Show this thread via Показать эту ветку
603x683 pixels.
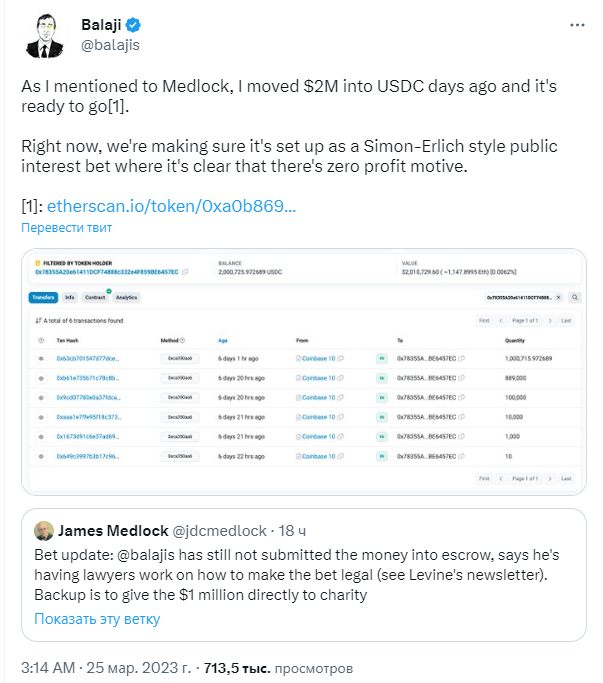[97, 619]
